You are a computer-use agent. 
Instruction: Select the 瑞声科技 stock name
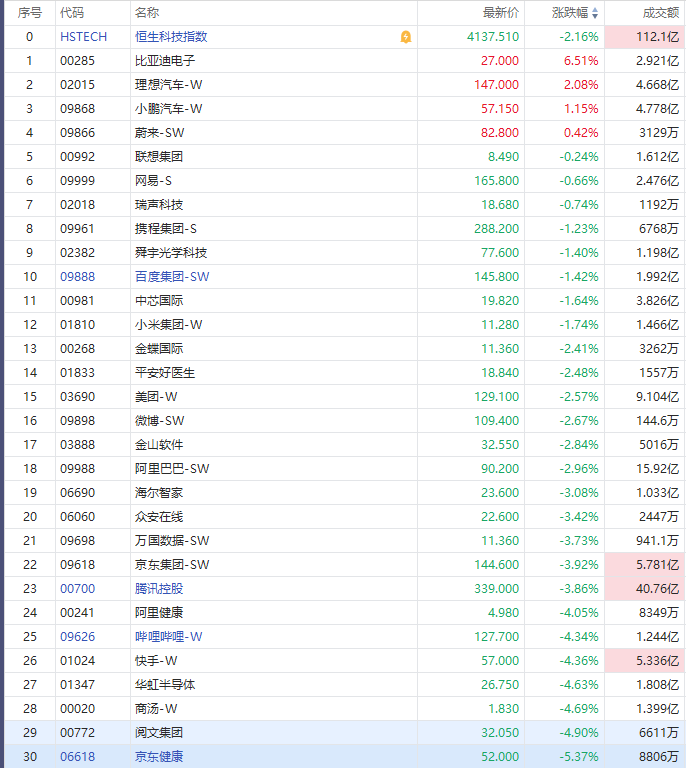159,205
